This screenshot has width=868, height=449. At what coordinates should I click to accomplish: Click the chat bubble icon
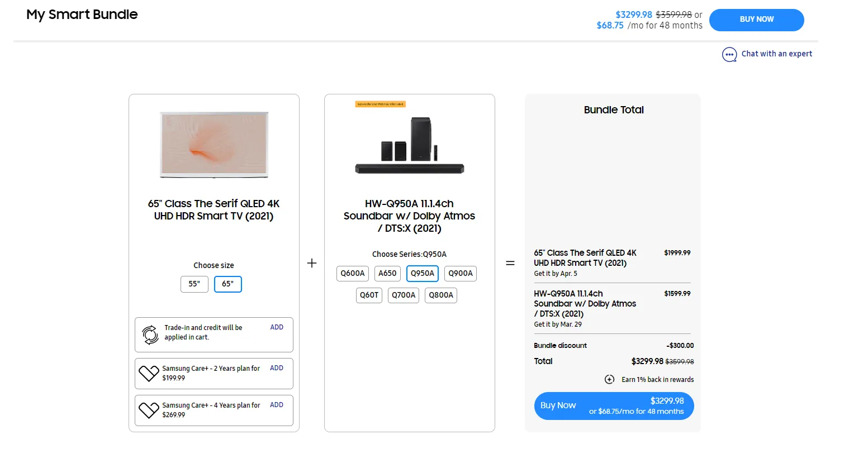[729, 55]
